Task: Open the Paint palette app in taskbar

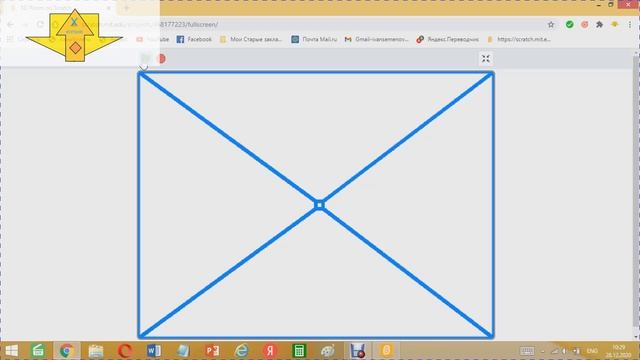Action: 327,351
